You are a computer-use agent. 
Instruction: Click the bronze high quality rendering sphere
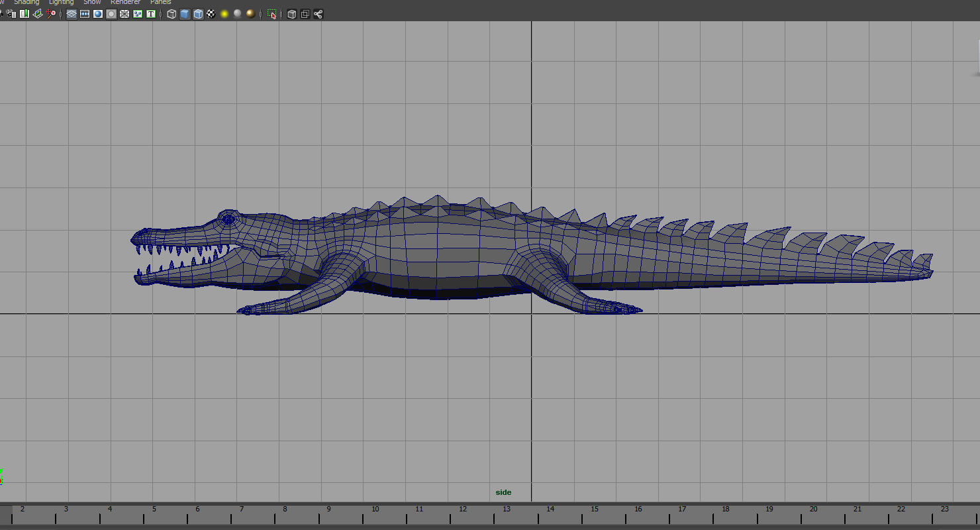pos(250,14)
